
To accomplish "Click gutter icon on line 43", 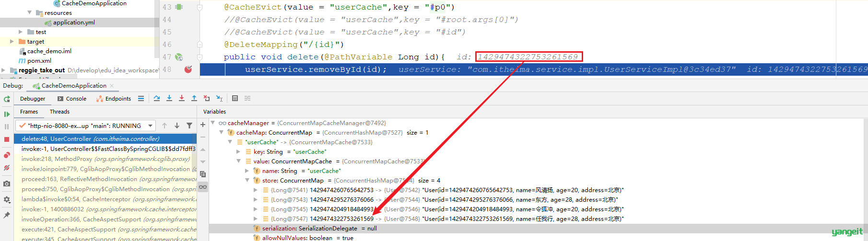I will pyautogui.click(x=179, y=7).
